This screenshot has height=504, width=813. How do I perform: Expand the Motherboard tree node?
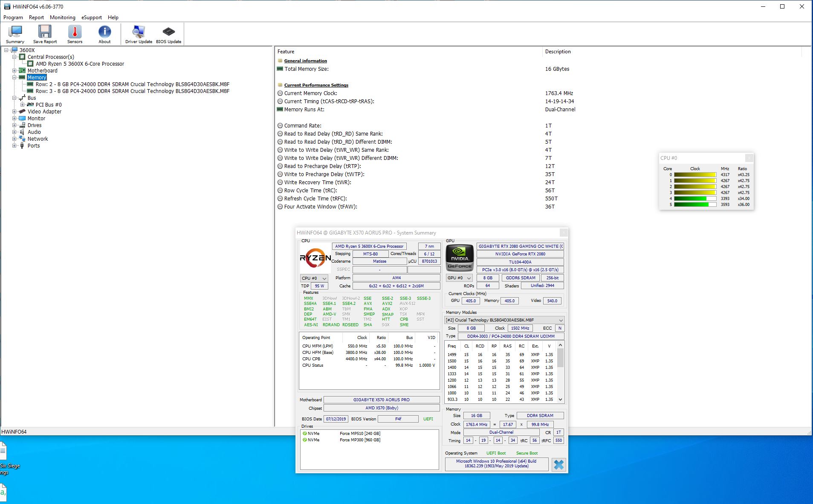pos(14,70)
